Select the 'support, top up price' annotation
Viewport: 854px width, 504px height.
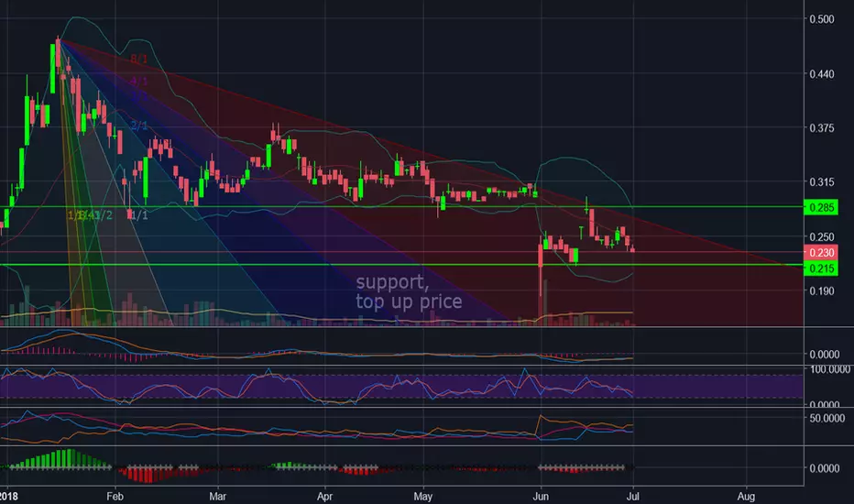(409, 291)
